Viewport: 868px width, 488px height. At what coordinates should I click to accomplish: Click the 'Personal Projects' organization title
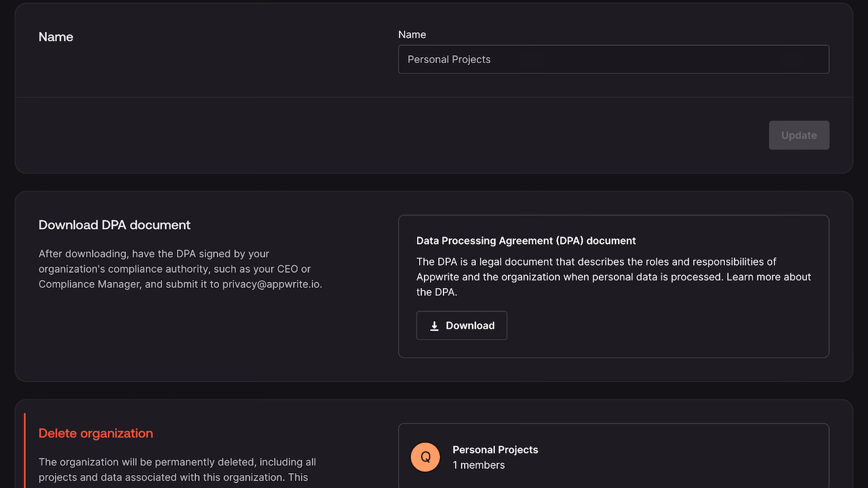point(495,449)
